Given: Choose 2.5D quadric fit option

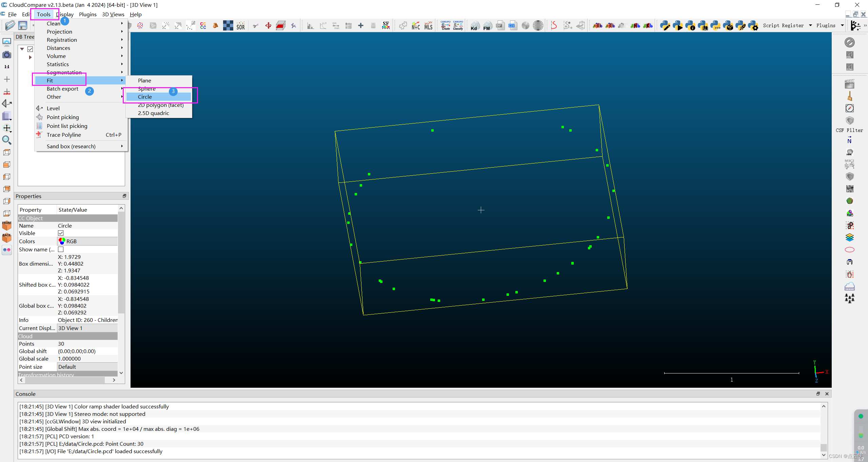Looking at the screenshot, I should point(159,113).
